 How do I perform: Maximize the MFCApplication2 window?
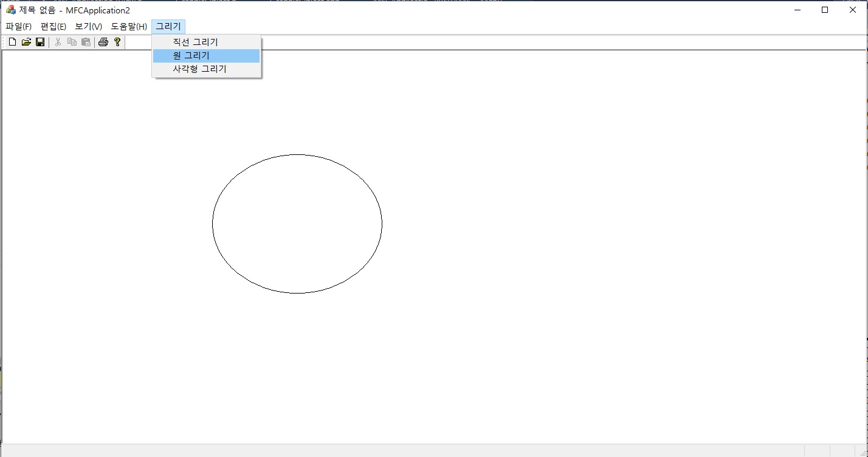(825, 10)
